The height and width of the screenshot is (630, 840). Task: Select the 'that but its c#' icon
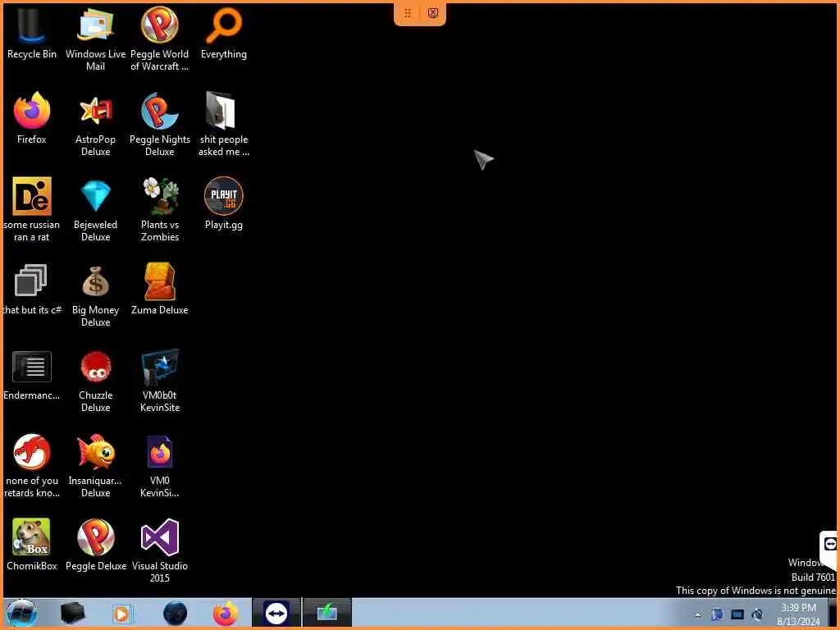pos(32,290)
